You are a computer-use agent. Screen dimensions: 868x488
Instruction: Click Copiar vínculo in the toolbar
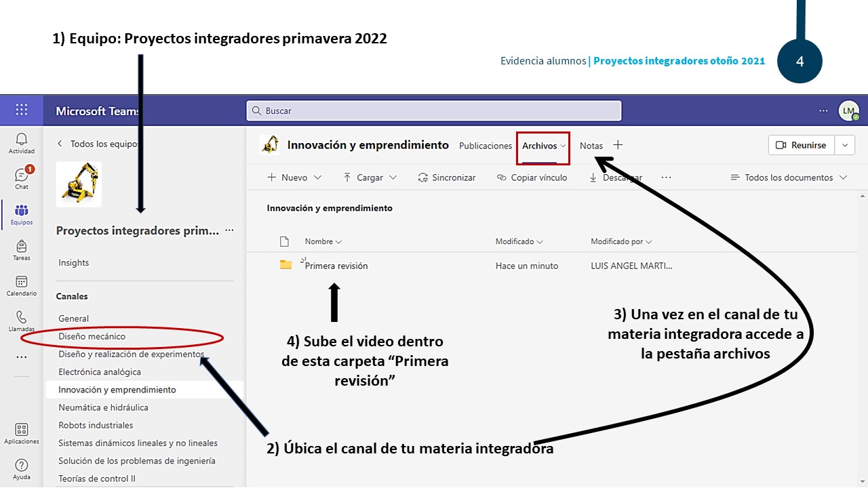coord(532,178)
